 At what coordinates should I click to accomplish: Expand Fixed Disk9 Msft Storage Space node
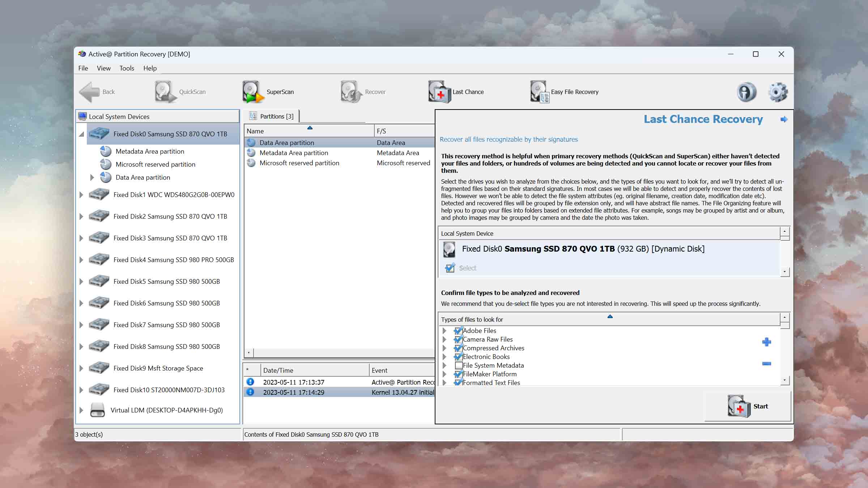pyautogui.click(x=81, y=368)
